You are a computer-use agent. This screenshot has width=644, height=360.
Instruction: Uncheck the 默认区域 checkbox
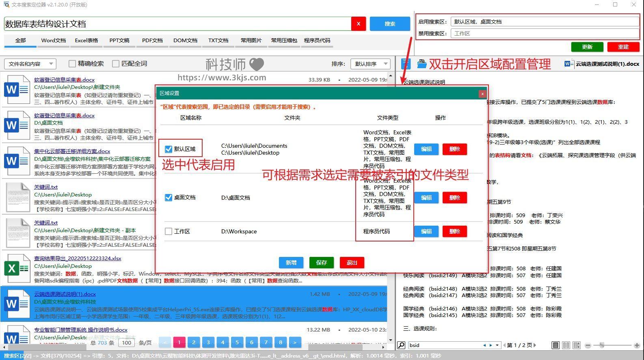tap(169, 149)
